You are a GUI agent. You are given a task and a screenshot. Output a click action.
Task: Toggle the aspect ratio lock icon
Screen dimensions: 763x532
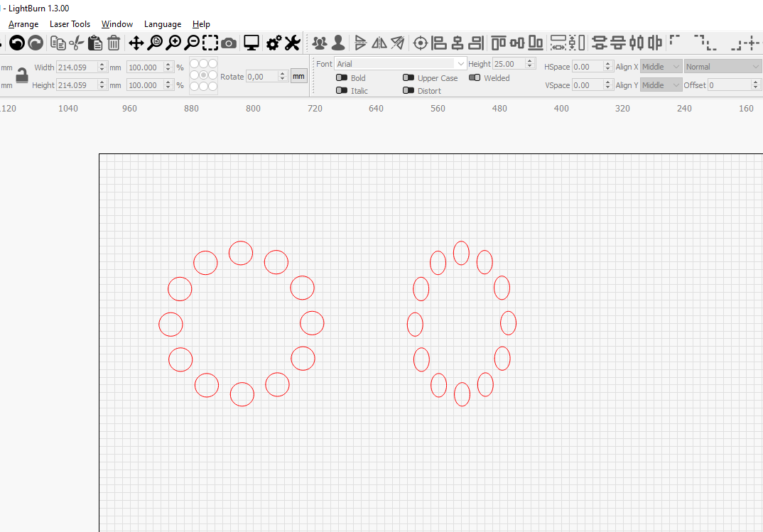[22, 75]
